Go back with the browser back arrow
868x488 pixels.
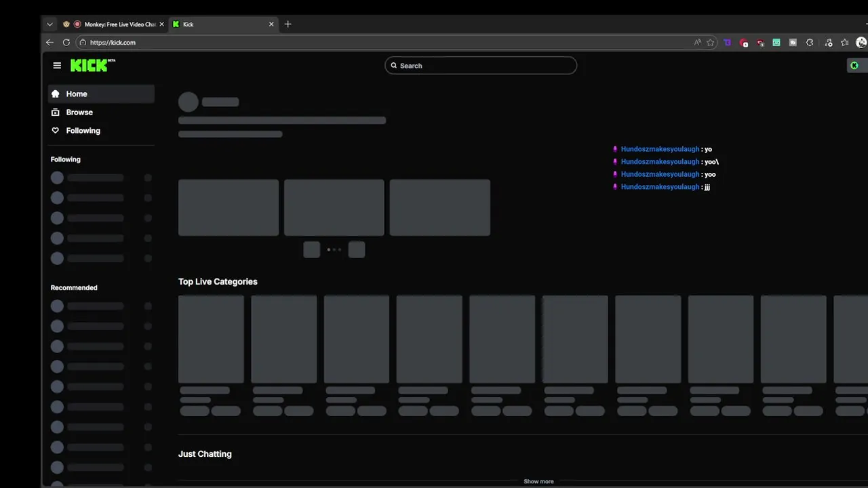click(x=50, y=42)
